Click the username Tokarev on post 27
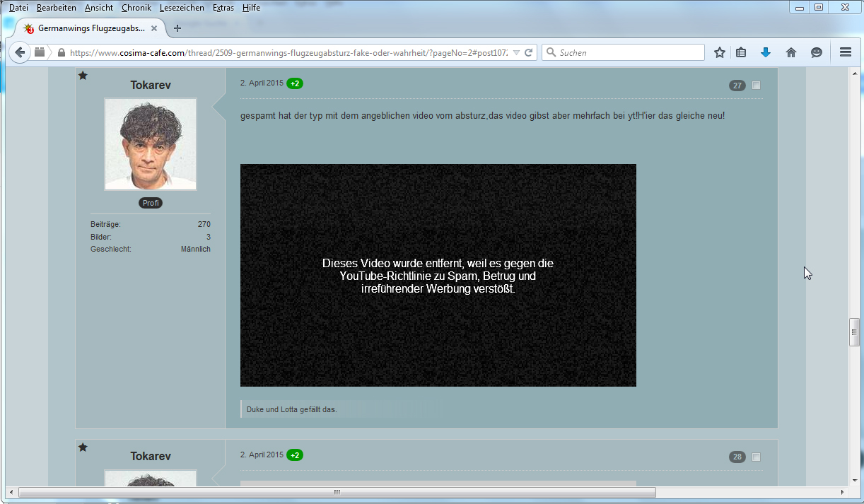This screenshot has width=864, height=504. (151, 85)
